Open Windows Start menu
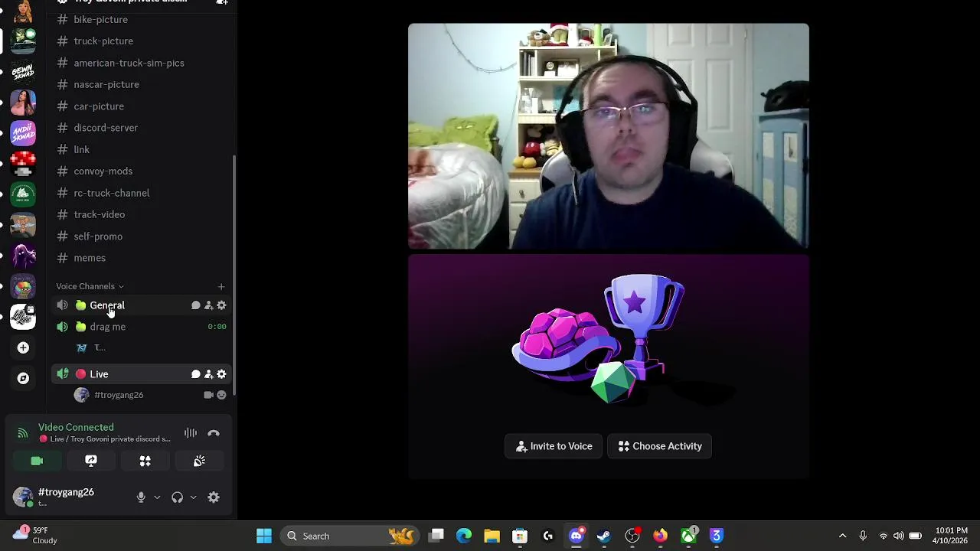The image size is (980, 551). (264, 536)
